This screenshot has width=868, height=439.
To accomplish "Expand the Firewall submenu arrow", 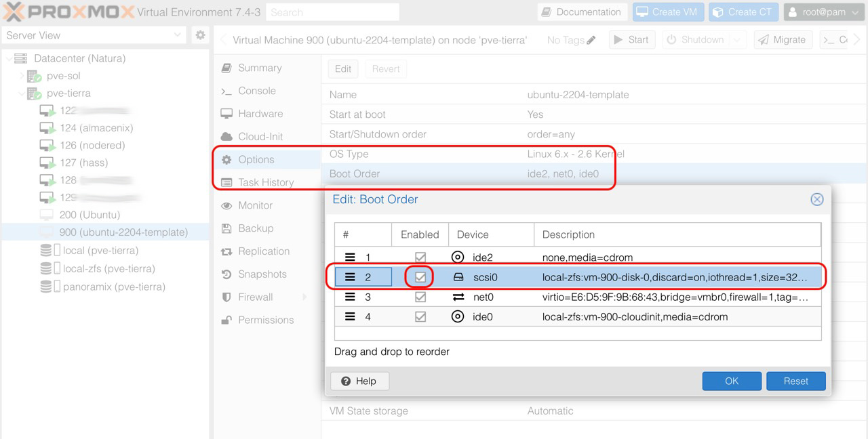I will tap(304, 297).
